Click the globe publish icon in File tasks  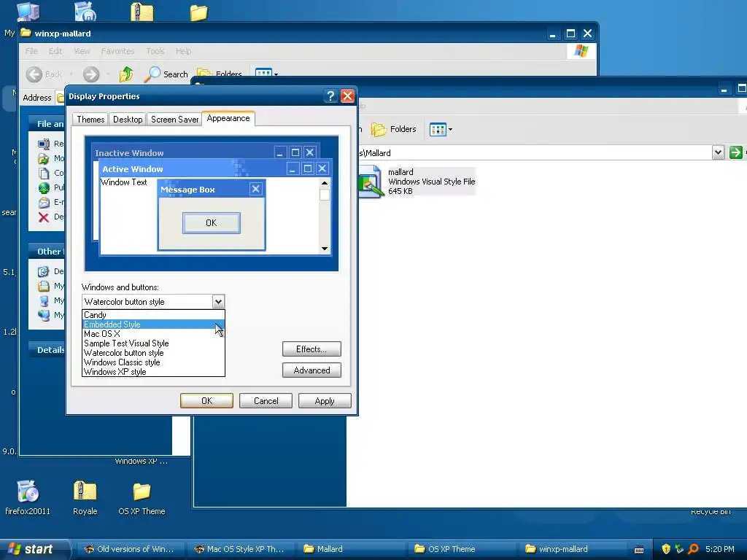(44, 188)
